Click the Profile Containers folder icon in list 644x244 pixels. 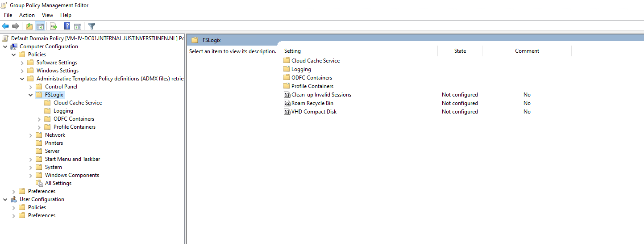[287, 86]
